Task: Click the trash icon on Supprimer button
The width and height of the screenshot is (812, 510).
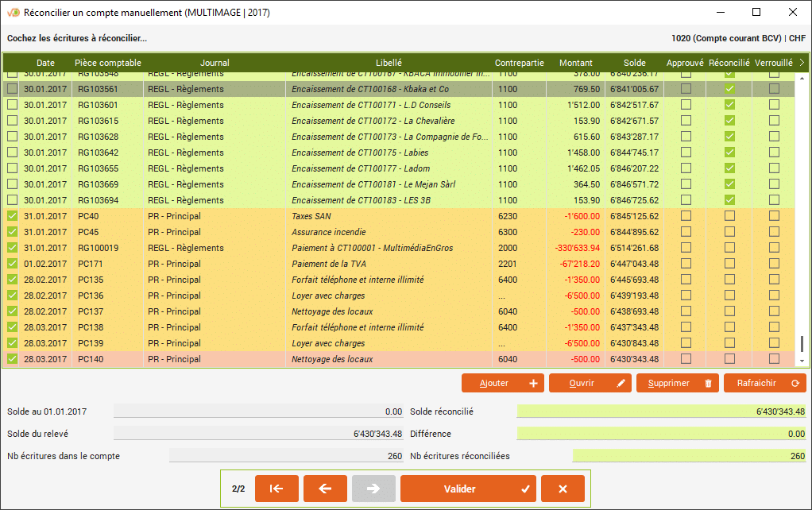Action: pyautogui.click(x=708, y=383)
